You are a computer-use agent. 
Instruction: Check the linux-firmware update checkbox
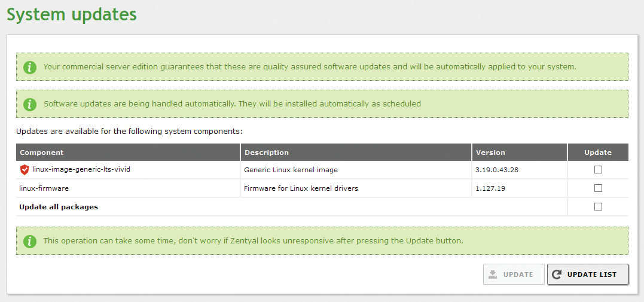(x=598, y=188)
